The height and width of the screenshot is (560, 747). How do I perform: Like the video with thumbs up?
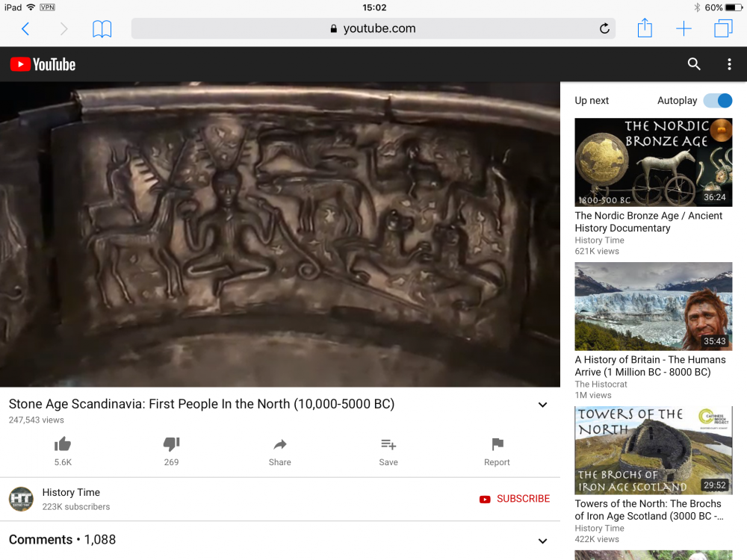[63, 444]
